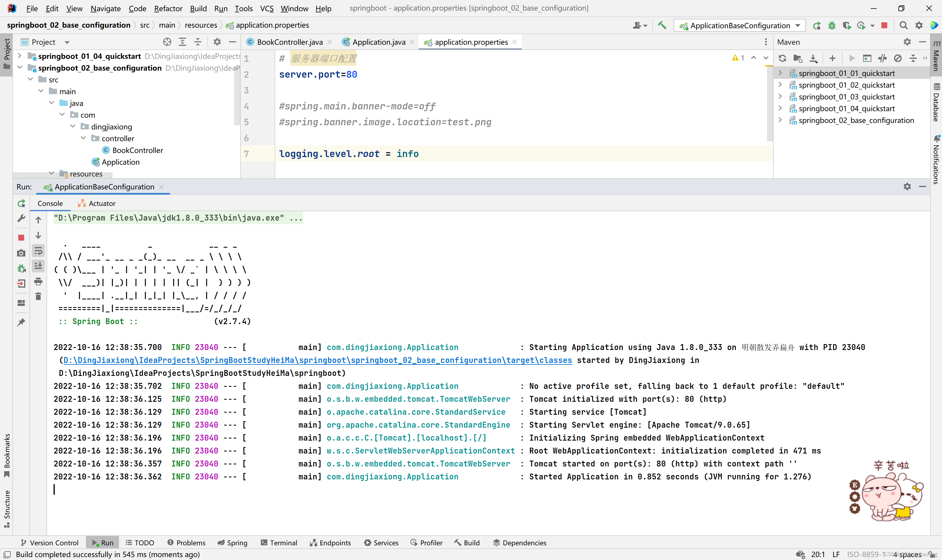The image size is (942, 560).
Task: Stop the running process in Run panel
Action: point(21,237)
